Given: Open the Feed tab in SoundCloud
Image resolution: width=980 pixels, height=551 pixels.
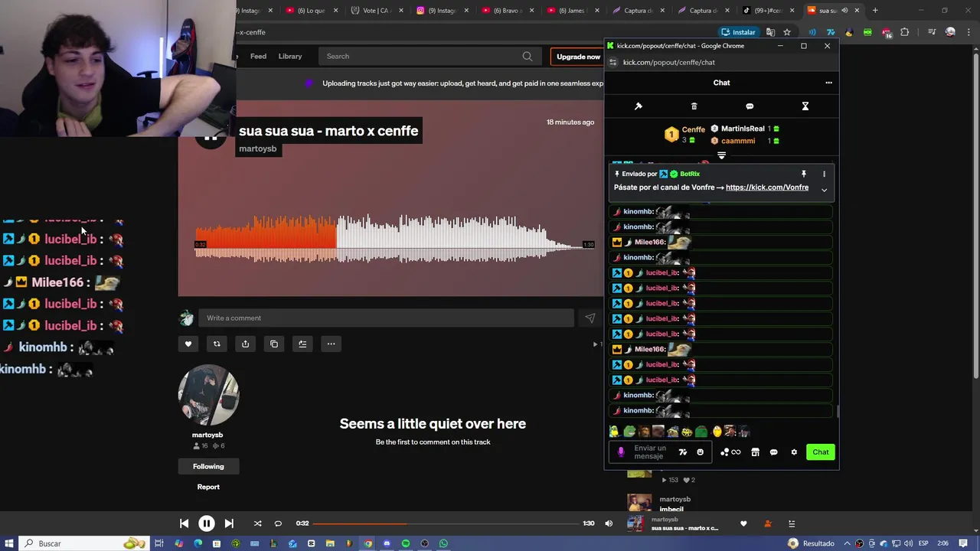Looking at the screenshot, I should 258,56.
